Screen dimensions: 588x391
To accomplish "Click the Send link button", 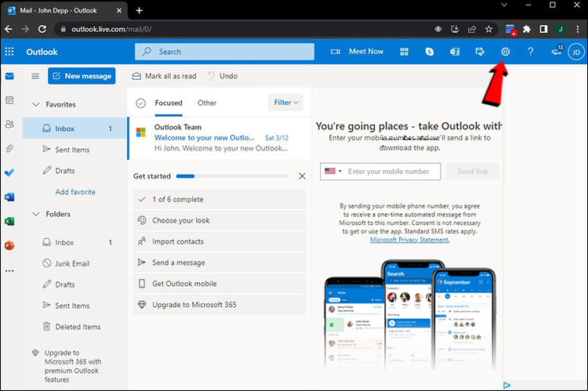I will point(473,172).
